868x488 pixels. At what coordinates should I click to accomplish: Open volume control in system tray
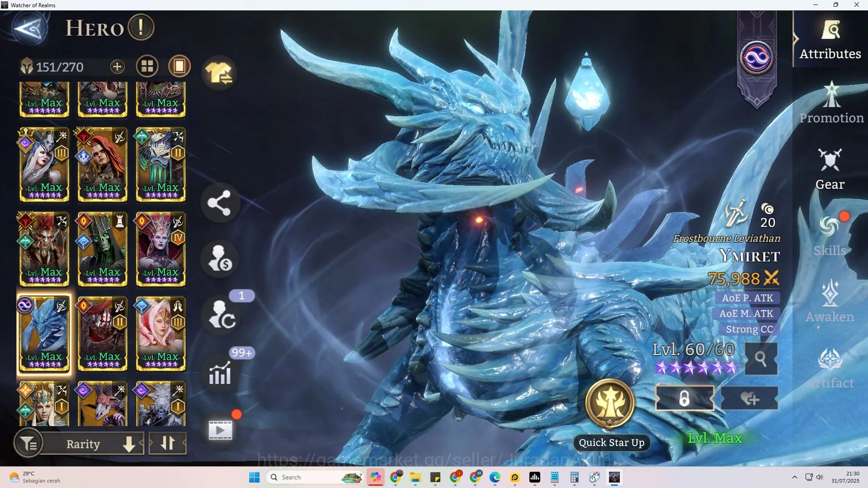(x=820, y=477)
